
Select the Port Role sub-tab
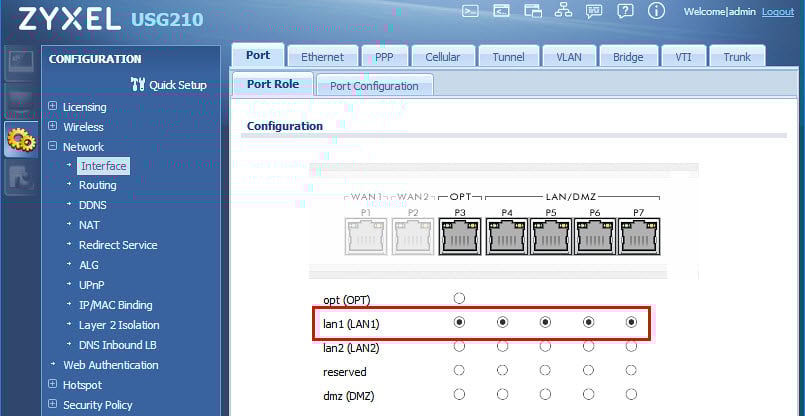point(273,84)
